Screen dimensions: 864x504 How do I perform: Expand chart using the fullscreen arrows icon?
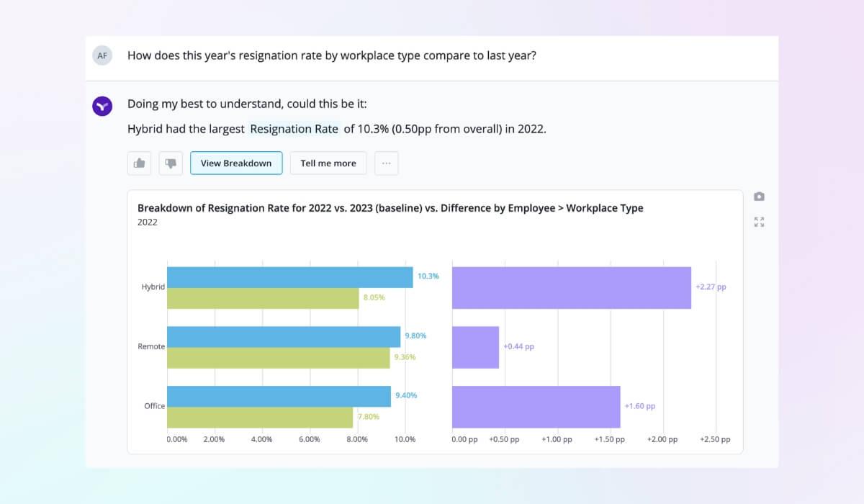pyautogui.click(x=759, y=222)
